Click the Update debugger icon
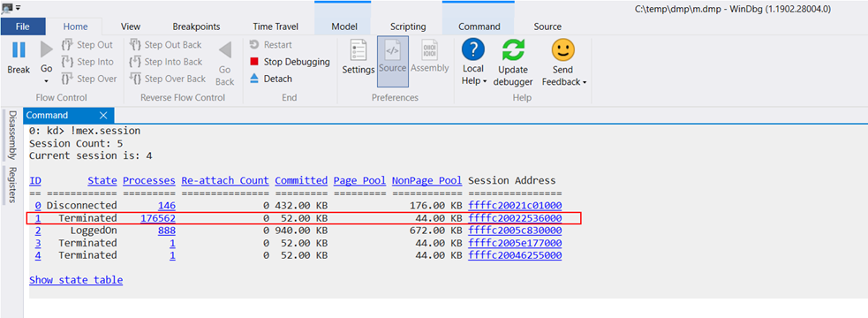This screenshot has width=868, height=318. 513,49
